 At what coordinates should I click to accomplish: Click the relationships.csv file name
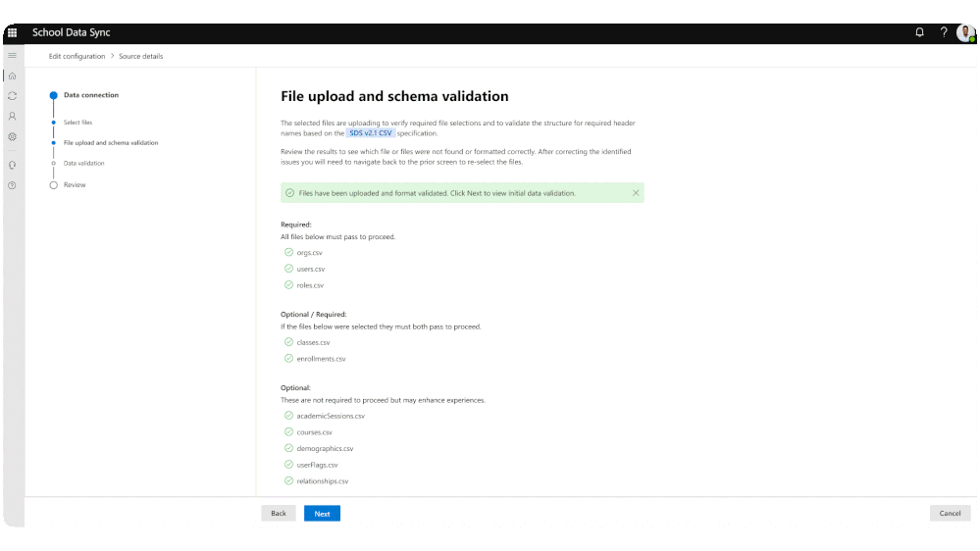(323, 481)
